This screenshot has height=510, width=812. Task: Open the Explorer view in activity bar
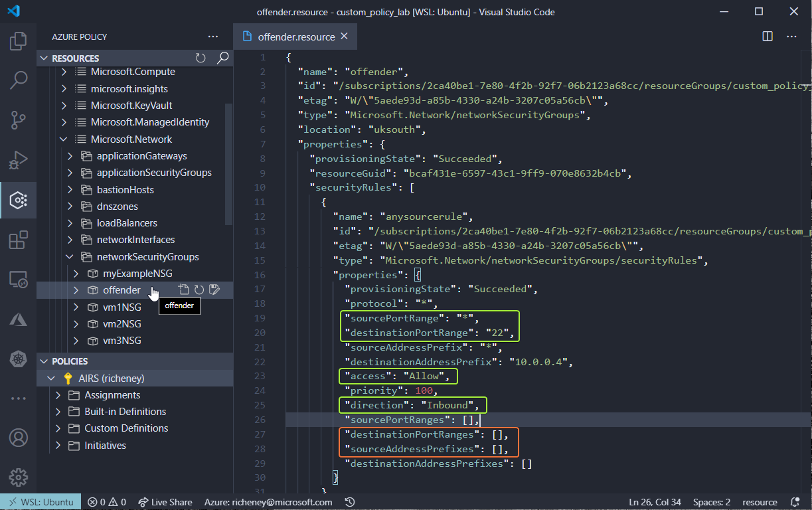pos(18,42)
